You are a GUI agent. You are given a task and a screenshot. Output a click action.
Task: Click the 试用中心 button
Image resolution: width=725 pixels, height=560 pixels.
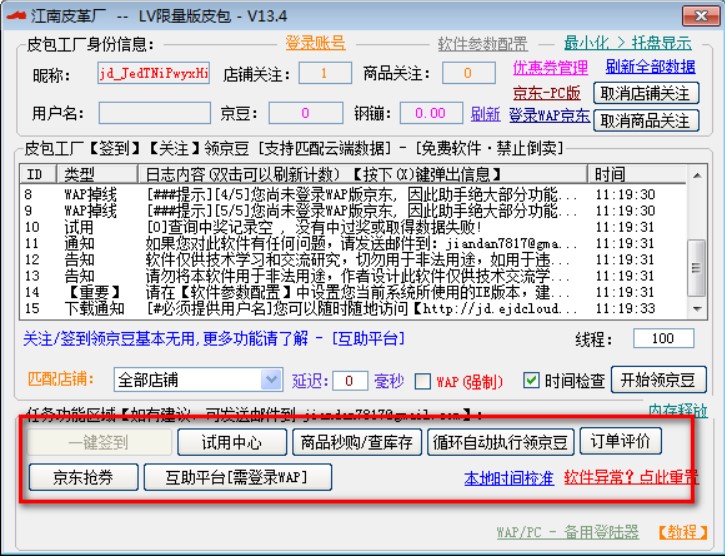(x=232, y=442)
